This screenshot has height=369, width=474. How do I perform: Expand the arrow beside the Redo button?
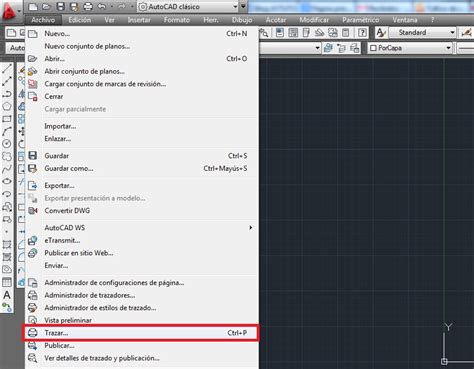132,7
